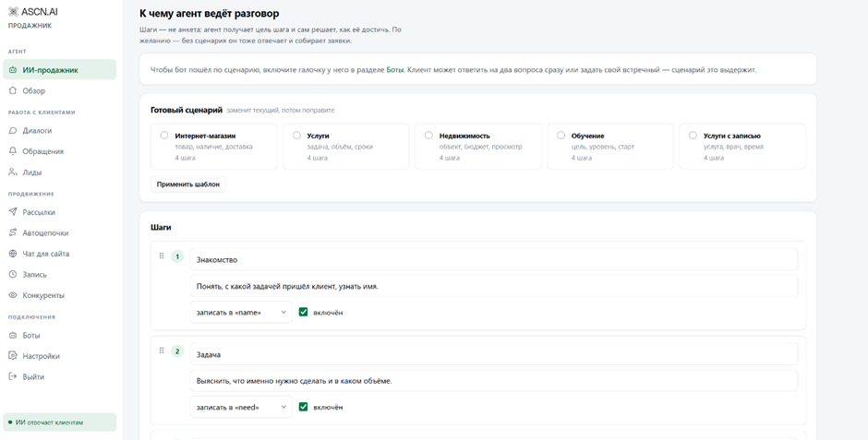Click the Обращения bell icon
868x440 pixels.
tap(13, 151)
